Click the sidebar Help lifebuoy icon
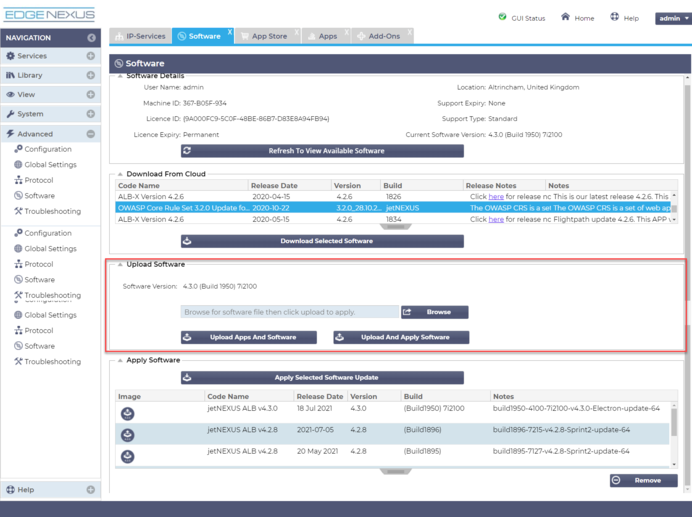Image resolution: width=692 pixels, height=517 pixels. coord(10,490)
